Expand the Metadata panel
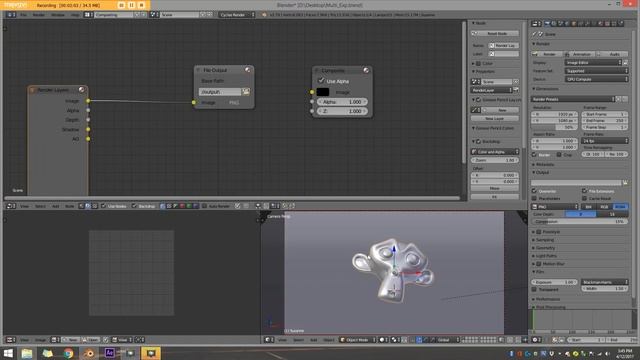The height and width of the screenshot is (360, 640). tap(545, 164)
